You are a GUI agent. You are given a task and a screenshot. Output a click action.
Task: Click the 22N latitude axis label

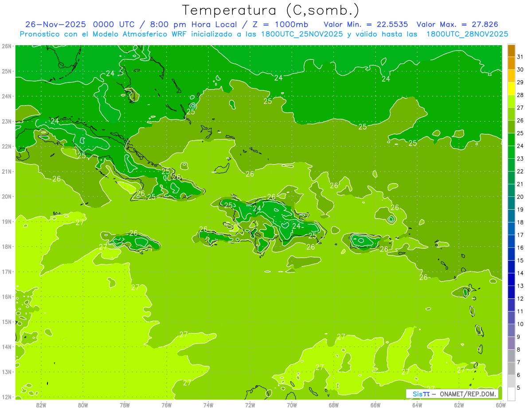coord(7,146)
